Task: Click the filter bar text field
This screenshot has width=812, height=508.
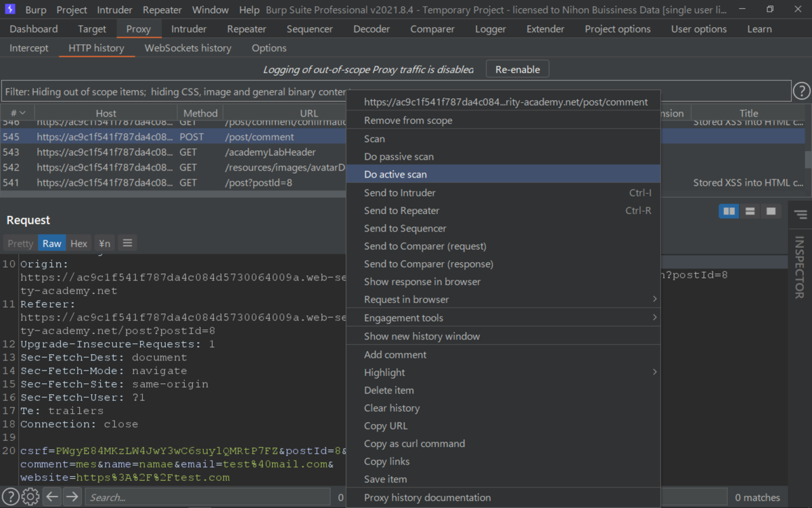Action: coord(396,91)
